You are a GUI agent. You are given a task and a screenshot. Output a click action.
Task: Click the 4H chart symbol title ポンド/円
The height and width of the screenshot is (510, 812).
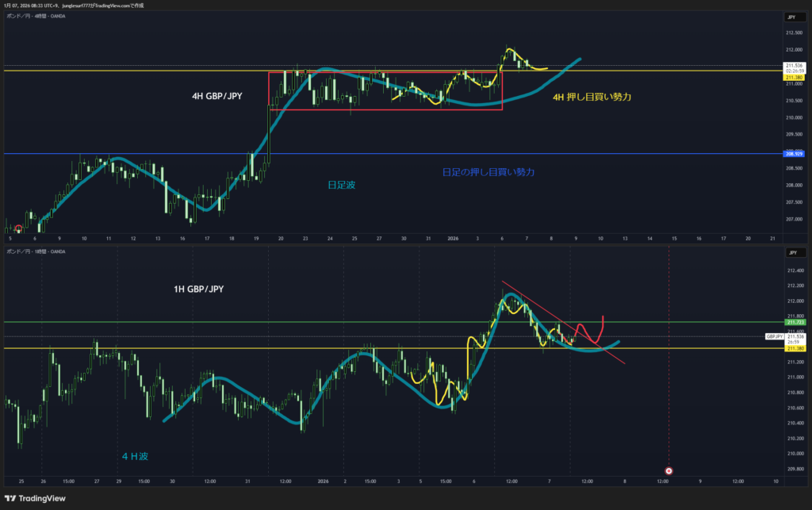click(17, 16)
